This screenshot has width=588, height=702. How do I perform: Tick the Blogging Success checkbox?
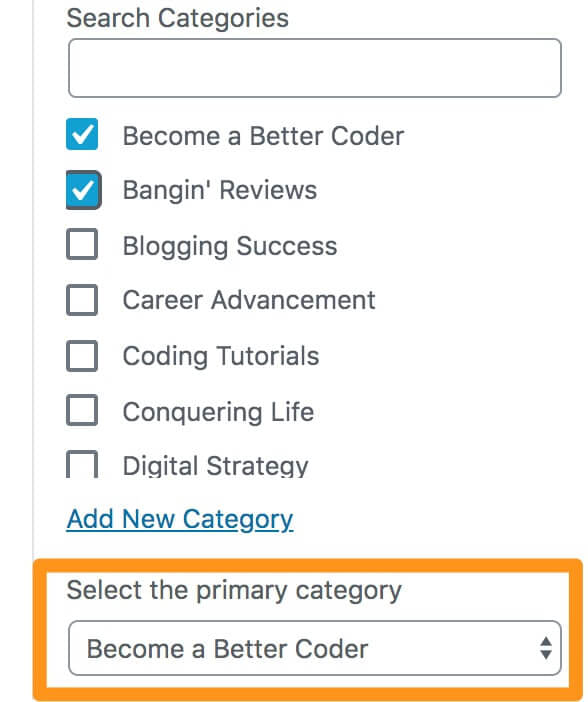click(82, 244)
